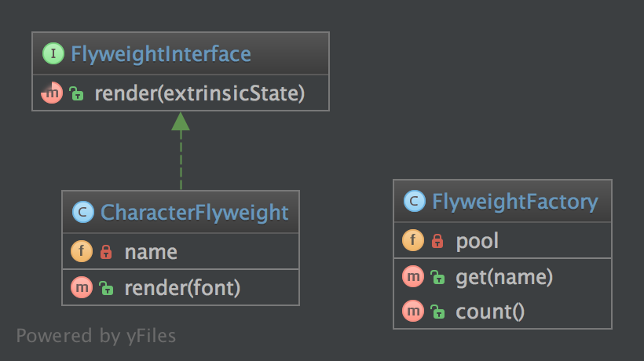Select the render(extrinsicState) method row
The image size is (644, 361).
click(181, 93)
